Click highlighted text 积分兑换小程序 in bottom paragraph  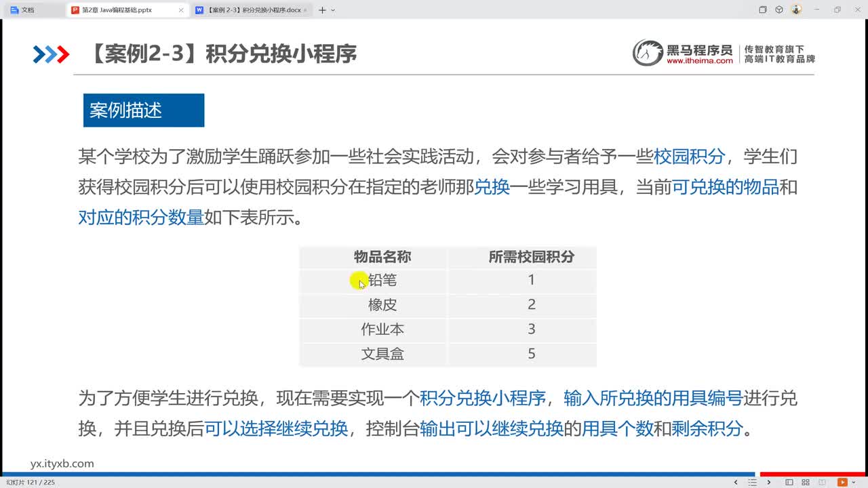[x=483, y=398]
